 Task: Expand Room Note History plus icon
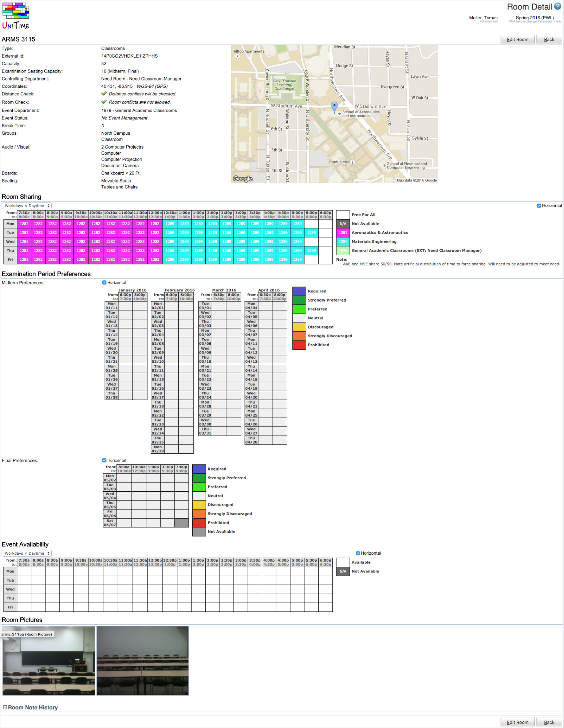[x=5, y=707]
